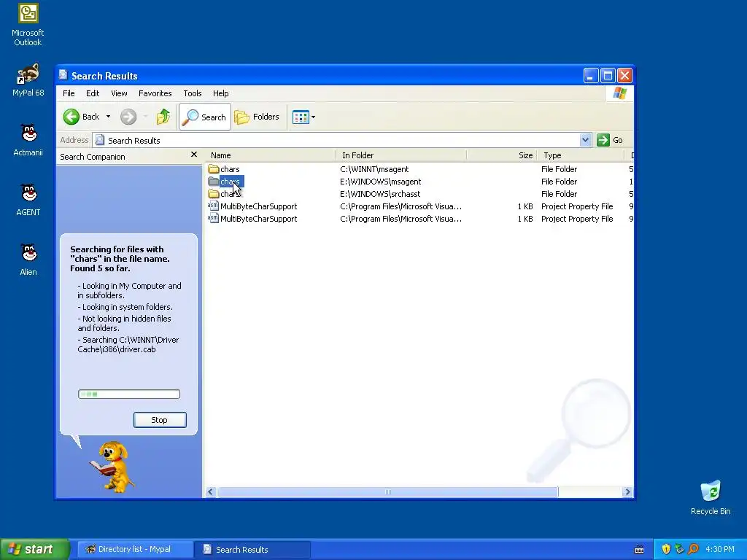Close the Search Companion pane

[194, 155]
